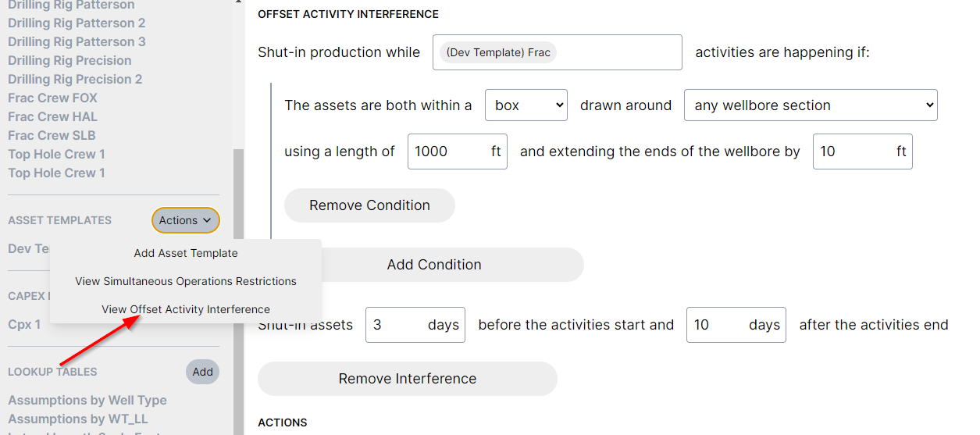Select the Cpx 1 capex item
The image size is (980, 435).
pyautogui.click(x=24, y=324)
